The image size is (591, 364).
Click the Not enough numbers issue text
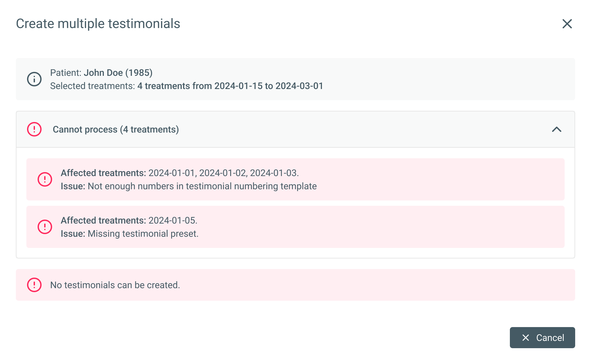click(x=202, y=186)
